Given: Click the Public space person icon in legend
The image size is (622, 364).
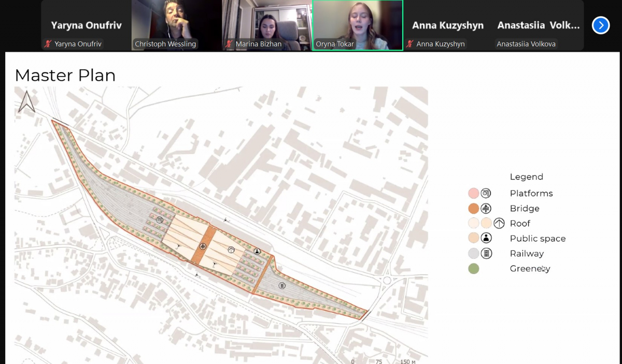Looking at the screenshot, I should [x=486, y=238].
